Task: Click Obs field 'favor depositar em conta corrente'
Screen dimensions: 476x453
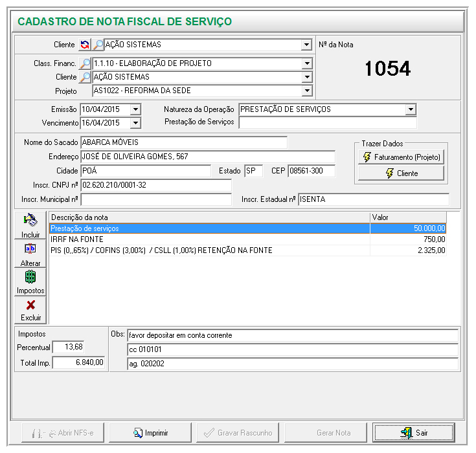Action: (x=293, y=335)
